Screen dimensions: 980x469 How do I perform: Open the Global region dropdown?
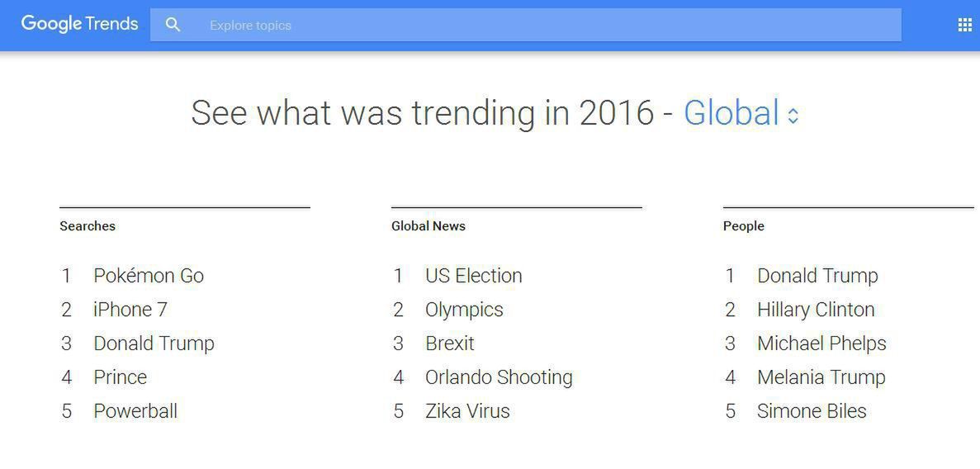731,113
